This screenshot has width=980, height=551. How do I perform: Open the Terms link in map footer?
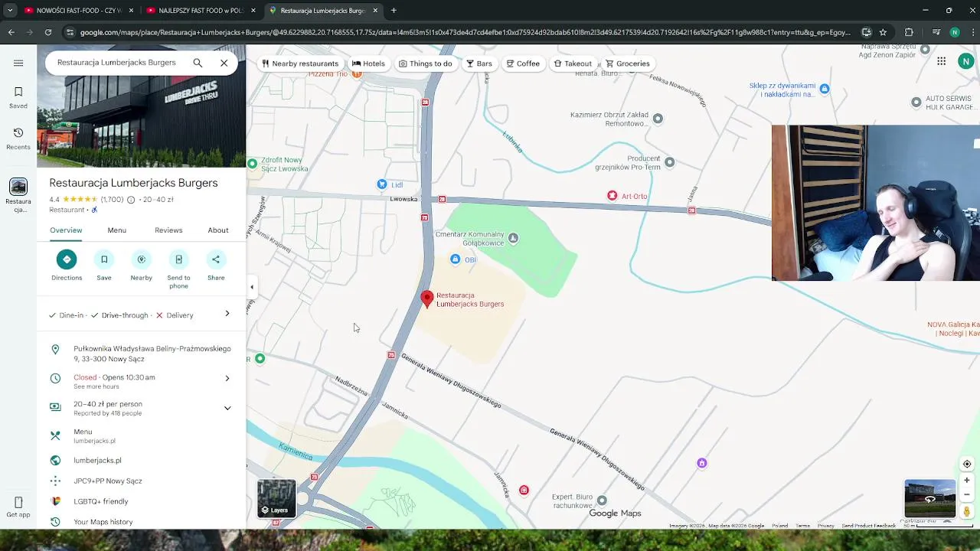[x=802, y=526]
